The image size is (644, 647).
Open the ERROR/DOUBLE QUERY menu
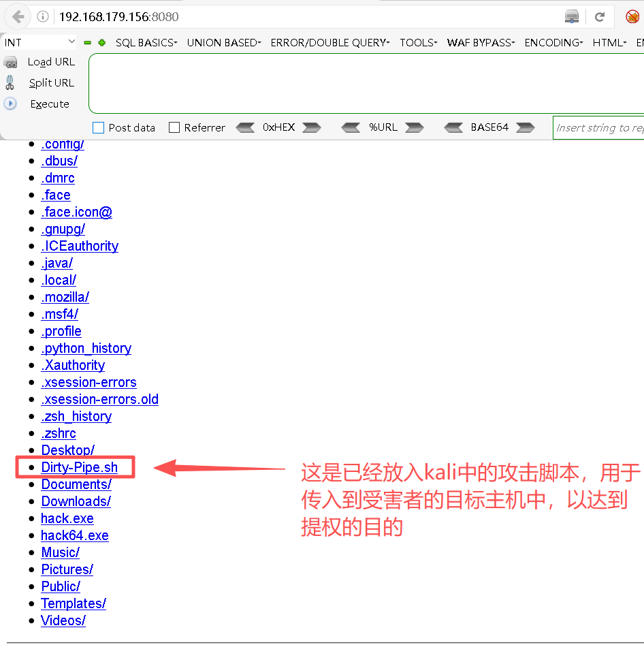(330, 42)
